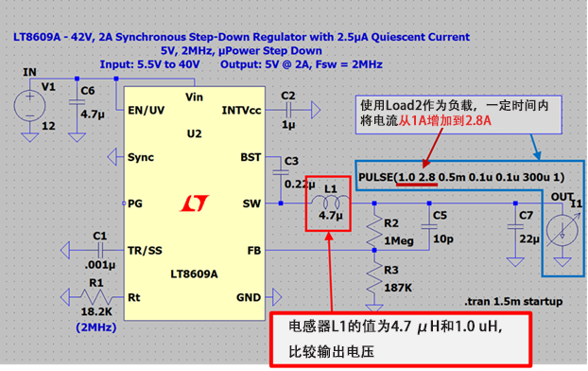Click the PULSE current source parameter text
Image resolution: width=588 pixels, height=371 pixels.
pyautogui.click(x=461, y=177)
